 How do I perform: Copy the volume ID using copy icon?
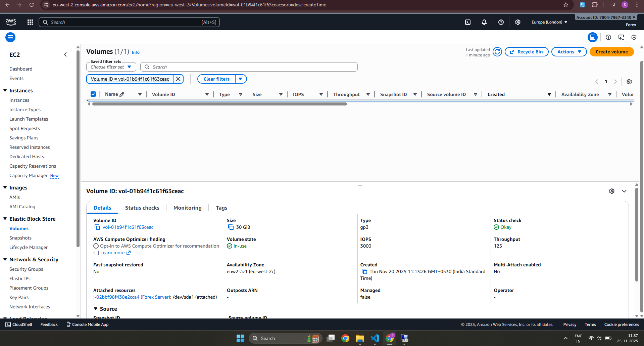click(x=97, y=227)
